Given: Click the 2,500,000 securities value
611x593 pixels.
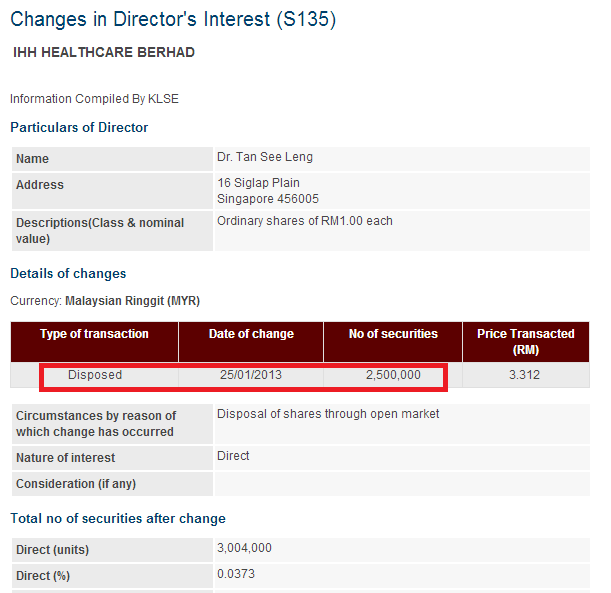Looking at the screenshot, I should pos(393,375).
